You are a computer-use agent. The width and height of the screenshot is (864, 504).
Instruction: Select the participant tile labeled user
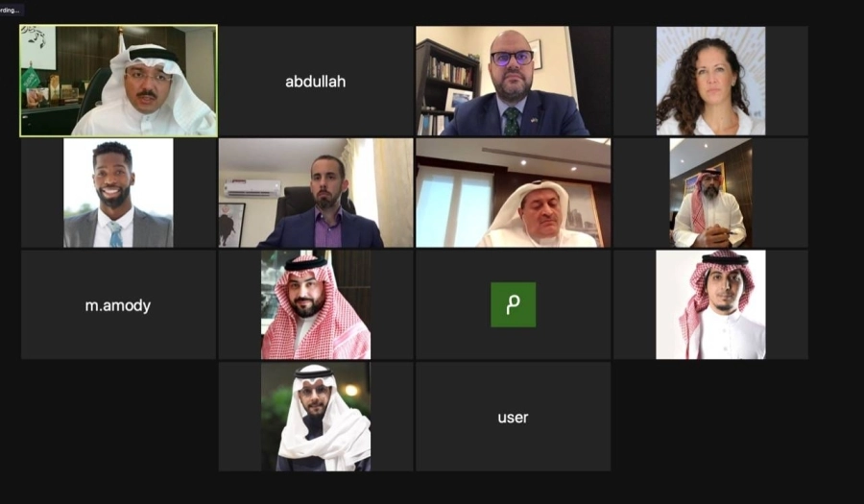point(513,417)
